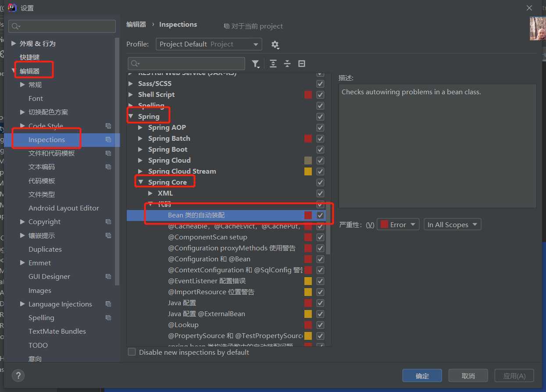Collapse the 编辑器 settings section
546x392 pixels.
[x=14, y=71]
